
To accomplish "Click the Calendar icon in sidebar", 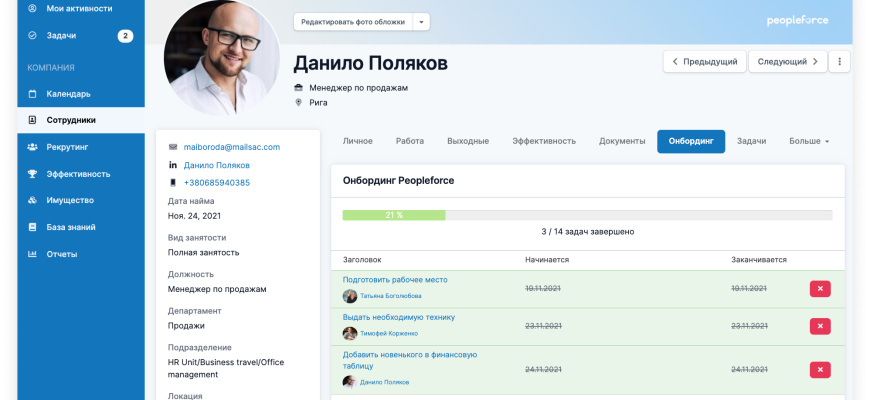I will (x=32, y=94).
